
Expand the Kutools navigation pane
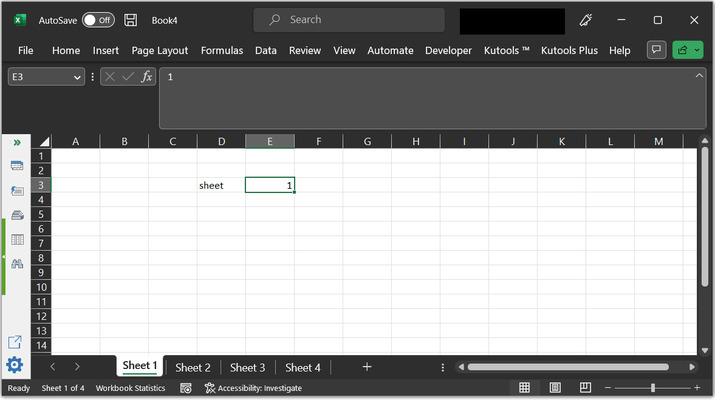pyautogui.click(x=17, y=143)
